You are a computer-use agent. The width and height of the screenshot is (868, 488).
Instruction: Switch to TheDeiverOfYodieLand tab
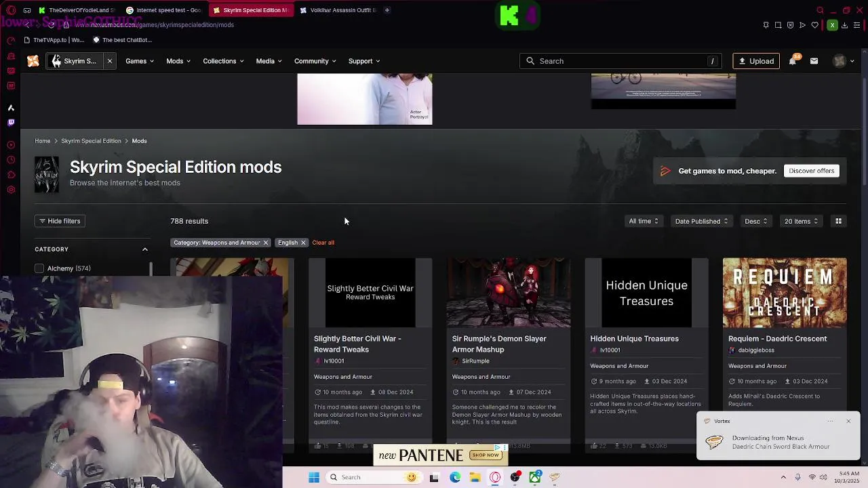(76, 10)
